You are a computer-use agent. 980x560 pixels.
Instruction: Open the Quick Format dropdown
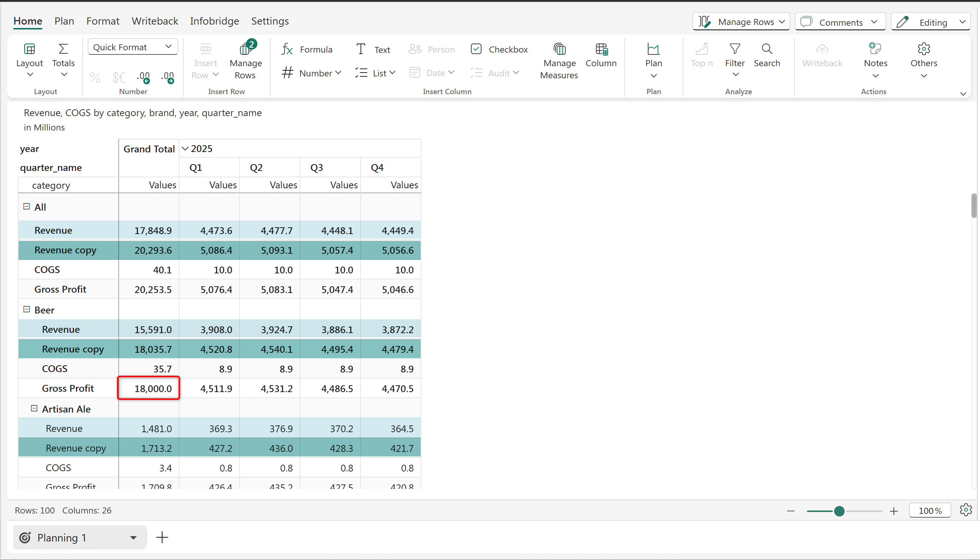[x=133, y=47]
